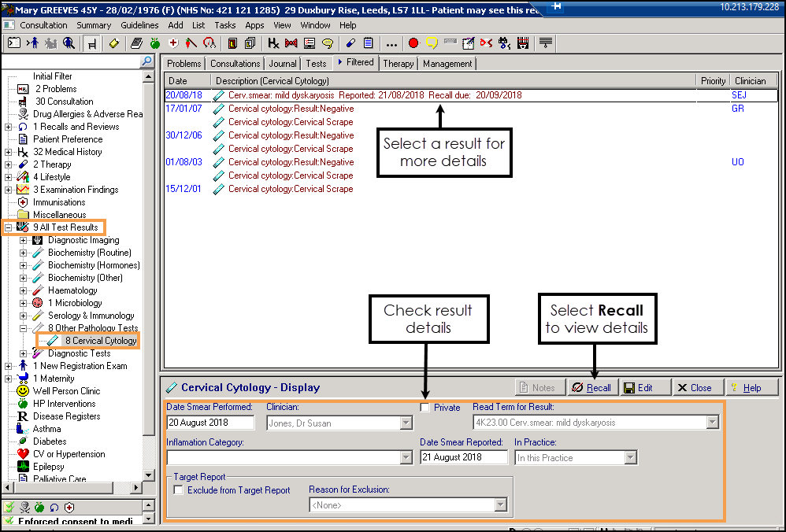Click the yellow speech bubble toolbar icon

[x=432, y=43]
